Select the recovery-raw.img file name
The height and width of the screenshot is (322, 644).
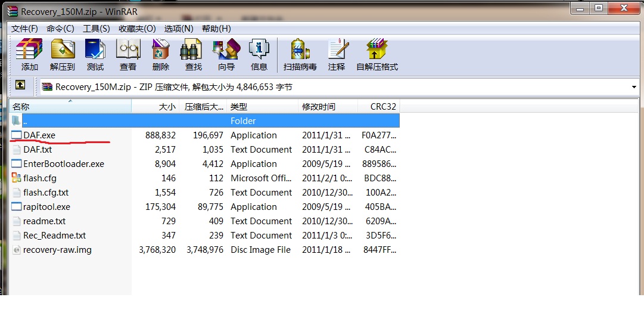tap(58, 250)
